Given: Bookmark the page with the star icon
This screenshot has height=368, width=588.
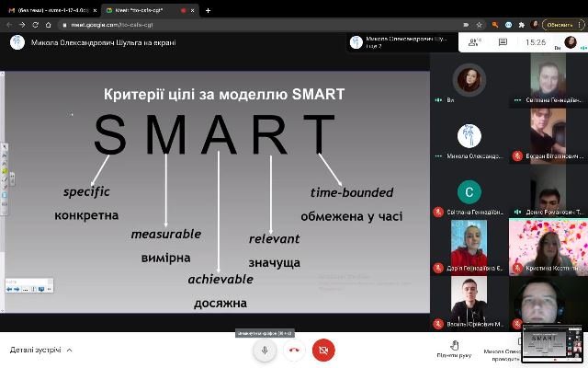Looking at the screenshot, I should pyautogui.click(x=479, y=25).
